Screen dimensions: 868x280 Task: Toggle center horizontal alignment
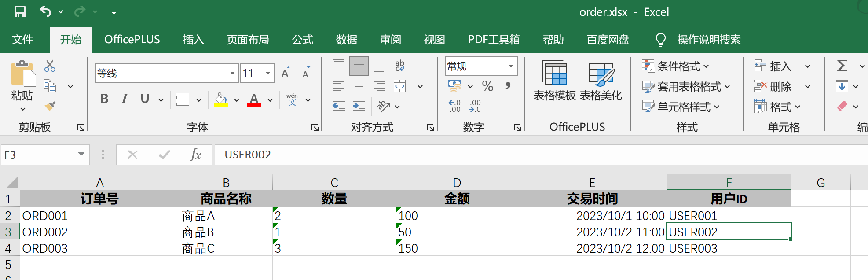(359, 86)
